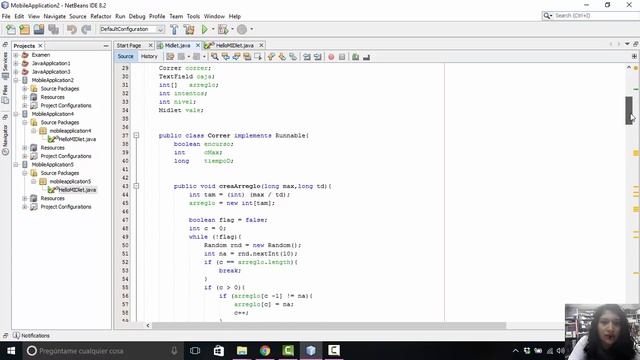
Task: Click the Shift Line Left icon
Action: pos(307,57)
